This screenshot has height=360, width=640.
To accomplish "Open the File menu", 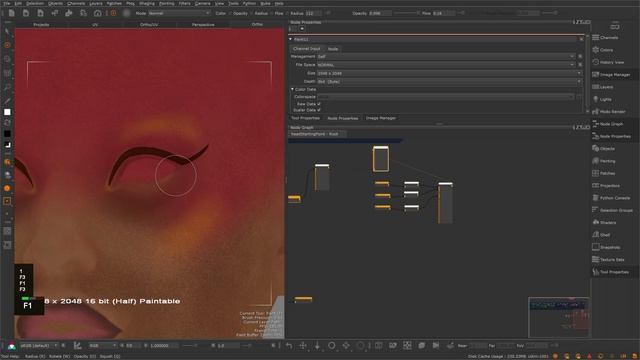I will pos(7,3).
